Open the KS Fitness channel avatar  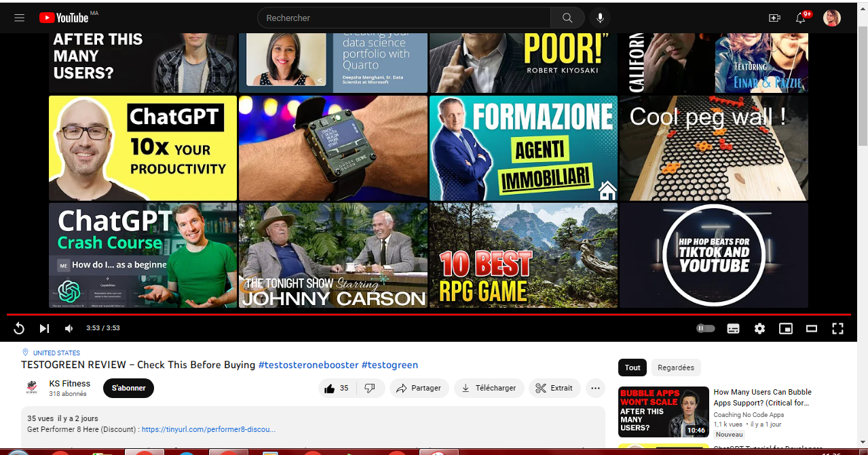click(31, 388)
